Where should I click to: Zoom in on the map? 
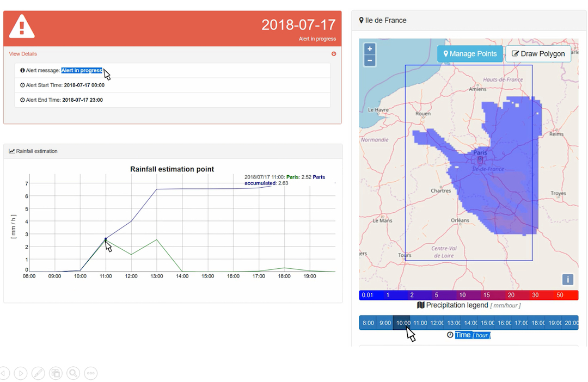(x=370, y=49)
